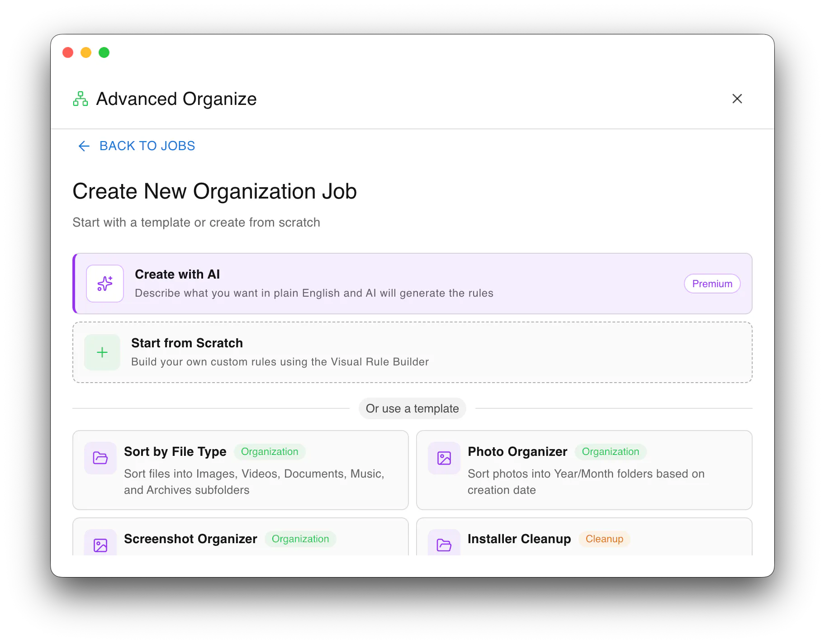Click the Premium badge
This screenshot has width=825, height=644.
pos(712,284)
